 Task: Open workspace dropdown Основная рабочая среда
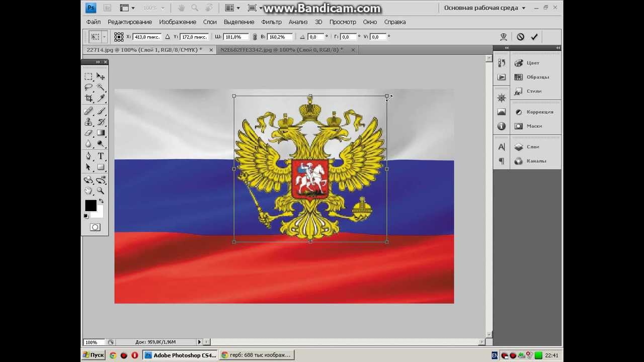485,8
